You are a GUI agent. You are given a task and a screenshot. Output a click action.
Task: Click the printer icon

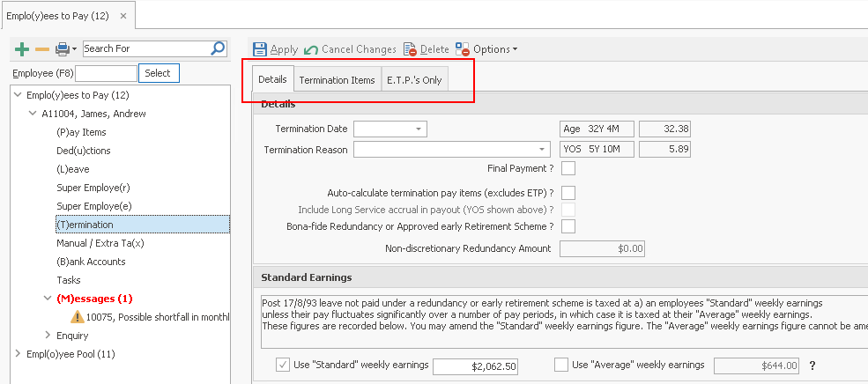click(x=63, y=48)
